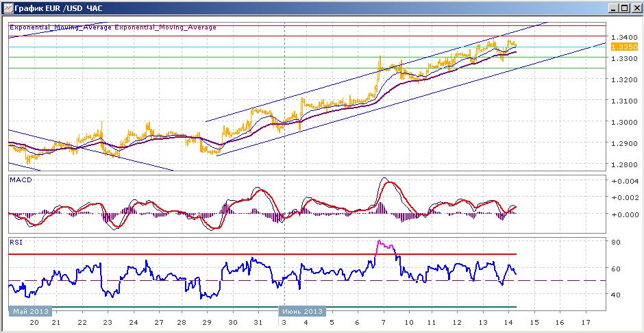Click date 12 on the time axis
The image size is (644, 333).
click(x=457, y=322)
